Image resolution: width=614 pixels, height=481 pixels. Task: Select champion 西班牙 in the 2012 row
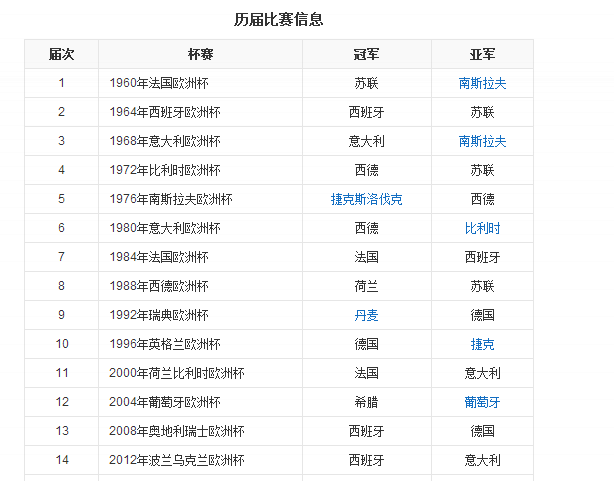point(367,460)
